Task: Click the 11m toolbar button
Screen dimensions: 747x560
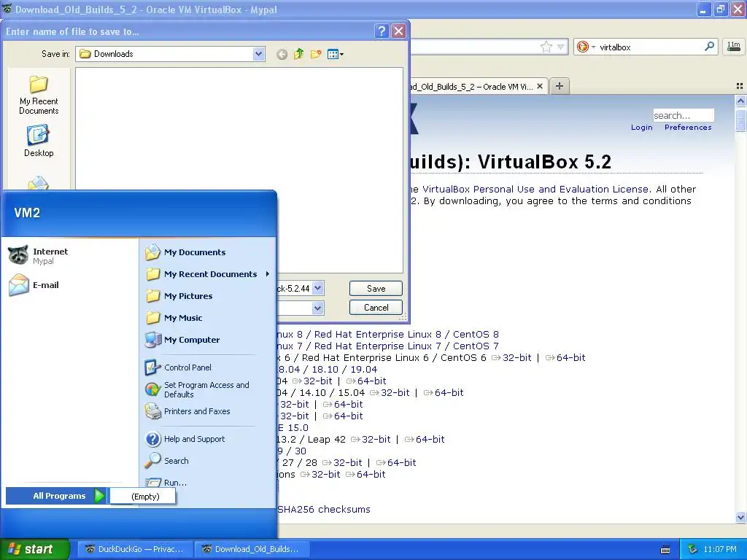Action: 733,46
